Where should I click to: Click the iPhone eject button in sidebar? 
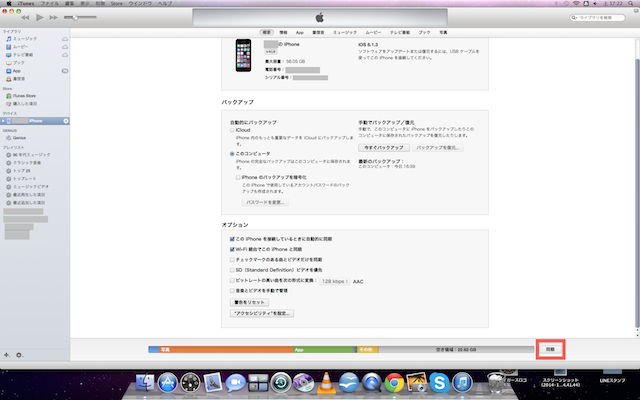click(x=66, y=121)
